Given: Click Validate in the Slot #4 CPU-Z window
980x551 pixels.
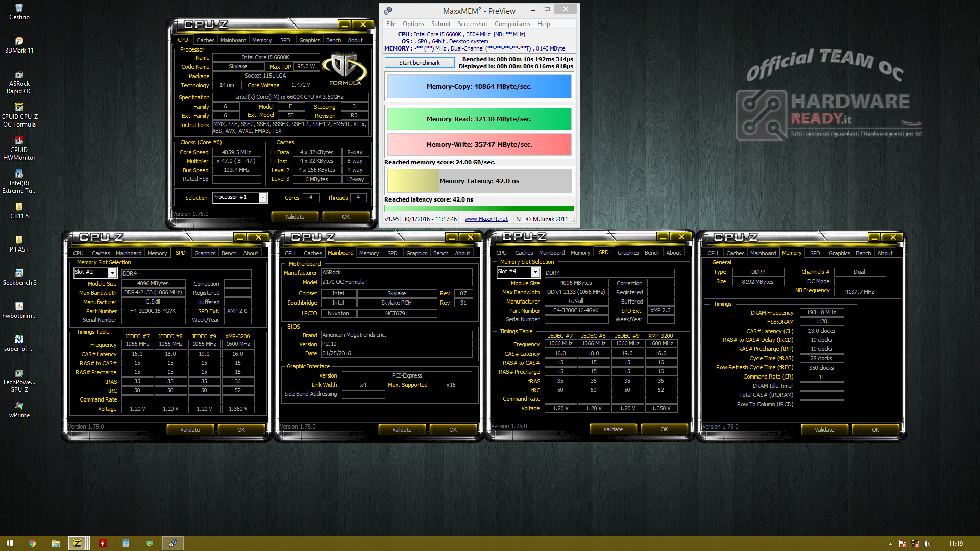Looking at the screenshot, I should pyautogui.click(x=613, y=429).
